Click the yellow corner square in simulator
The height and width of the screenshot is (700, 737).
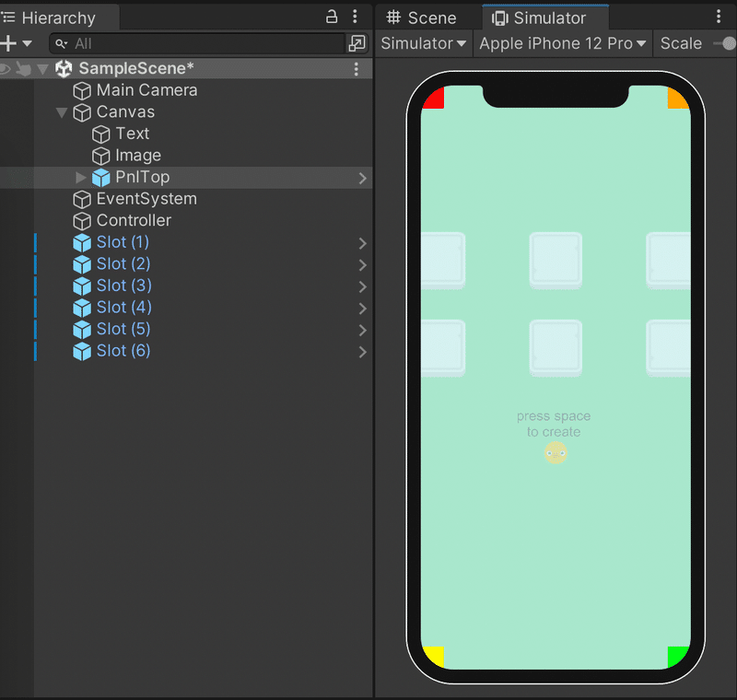click(x=433, y=657)
